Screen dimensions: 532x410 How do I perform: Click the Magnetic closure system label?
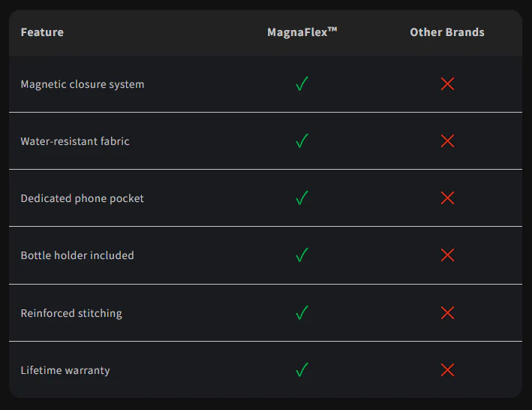click(x=83, y=84)
